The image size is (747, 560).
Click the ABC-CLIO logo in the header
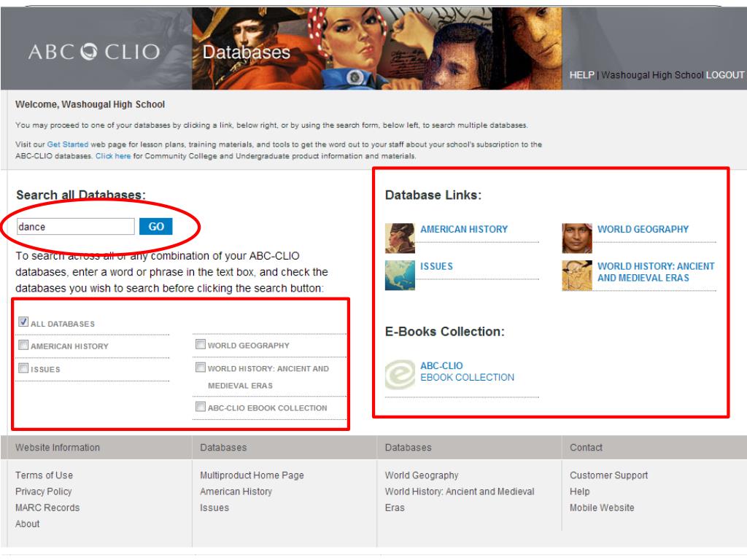[x=94, y=52]
